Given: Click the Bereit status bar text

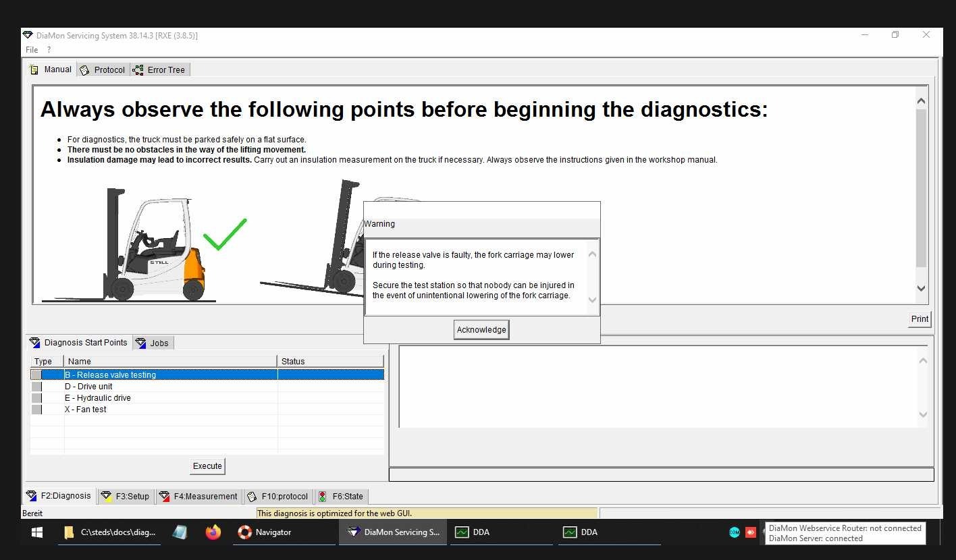Looking at the screenshot, I should (32, 513).
